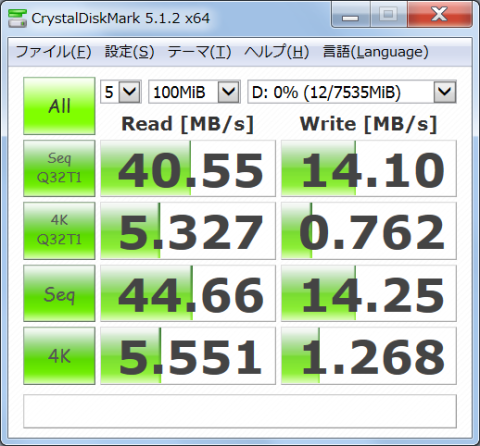Run all benchmarks with the All button
The height and width of the screenshot is (446, 480).
coord(59,106)
